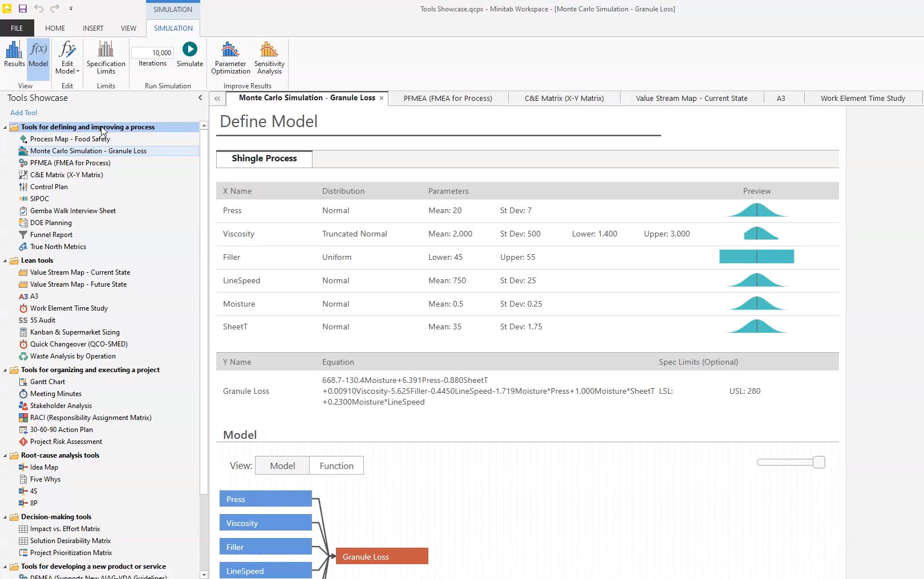Open Quick Access Toolbar customize arrow
924x579 pixels.
[x=71, y=9]
